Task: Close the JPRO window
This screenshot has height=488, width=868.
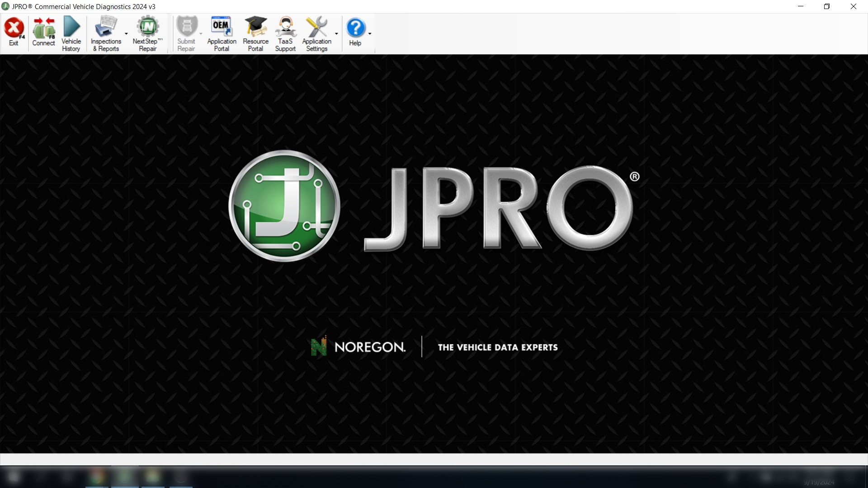Action: [x=854, y=6]
